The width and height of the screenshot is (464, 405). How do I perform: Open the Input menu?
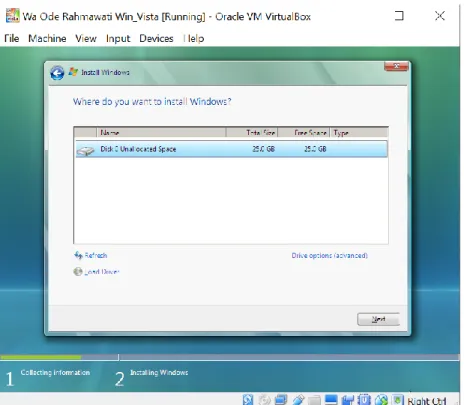(x=118, y=39)
